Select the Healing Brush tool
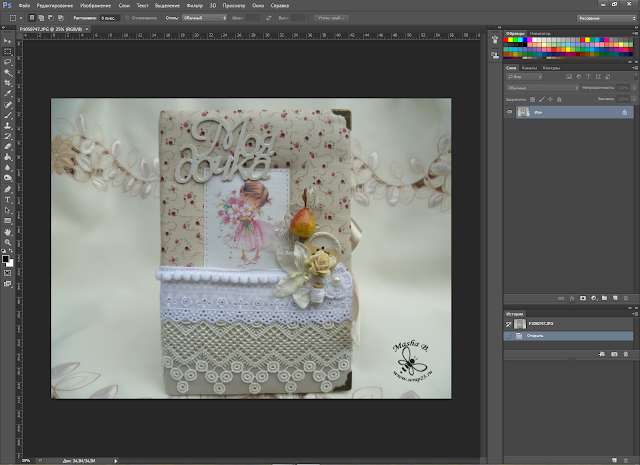 click(x=8, y=105)
